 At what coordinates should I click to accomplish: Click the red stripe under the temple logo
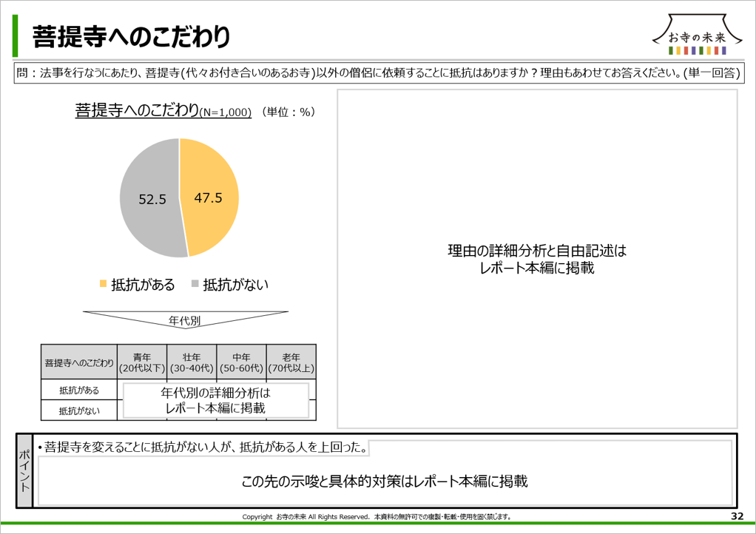[685, 50]
